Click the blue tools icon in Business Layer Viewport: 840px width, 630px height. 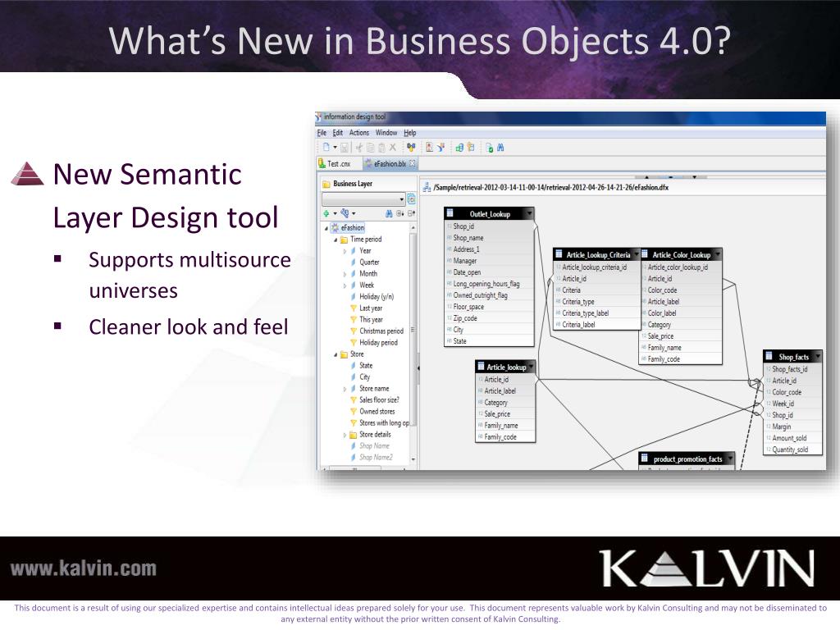coord(345,213)
